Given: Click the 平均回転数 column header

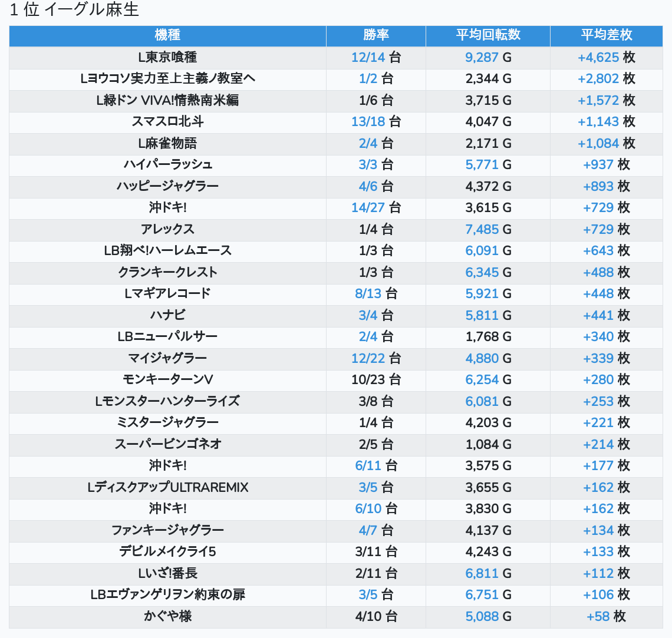Looking at the screenshot, I should point(488,35).
